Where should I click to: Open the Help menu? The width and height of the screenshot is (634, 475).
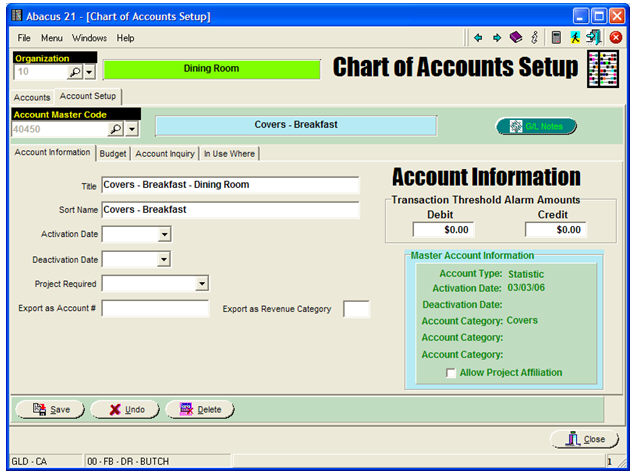click(x=125, y=38)
